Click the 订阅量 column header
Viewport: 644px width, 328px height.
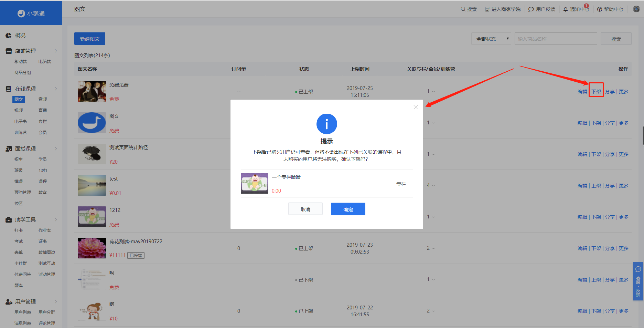click(239, 69)
